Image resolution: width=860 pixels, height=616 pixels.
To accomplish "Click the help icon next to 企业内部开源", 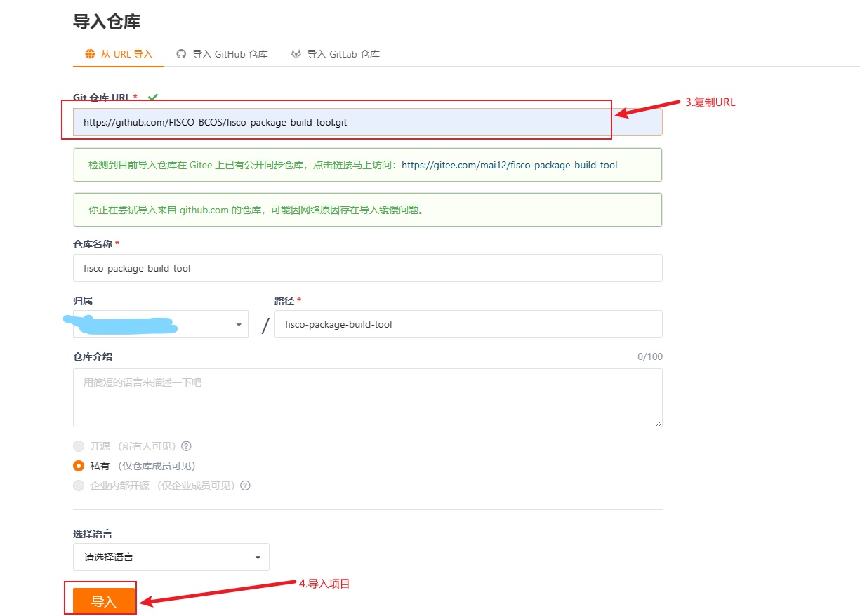I will click(245, 486).
